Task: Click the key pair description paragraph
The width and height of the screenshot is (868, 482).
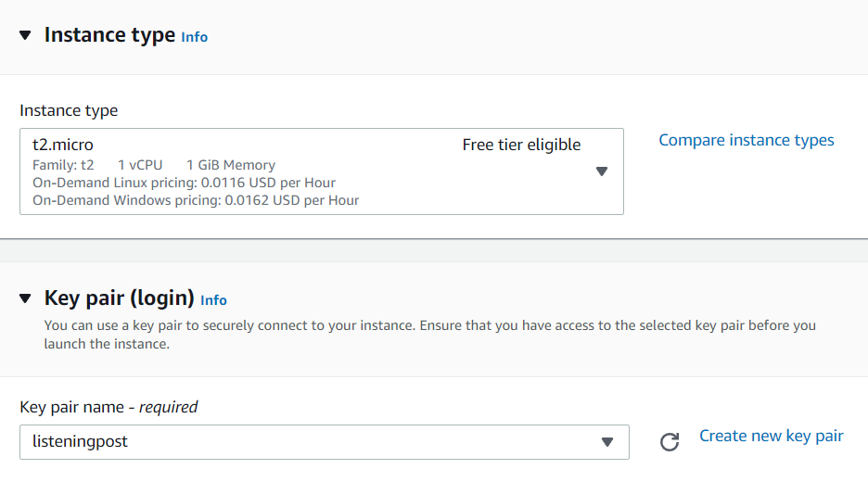Action: (429, 335)
